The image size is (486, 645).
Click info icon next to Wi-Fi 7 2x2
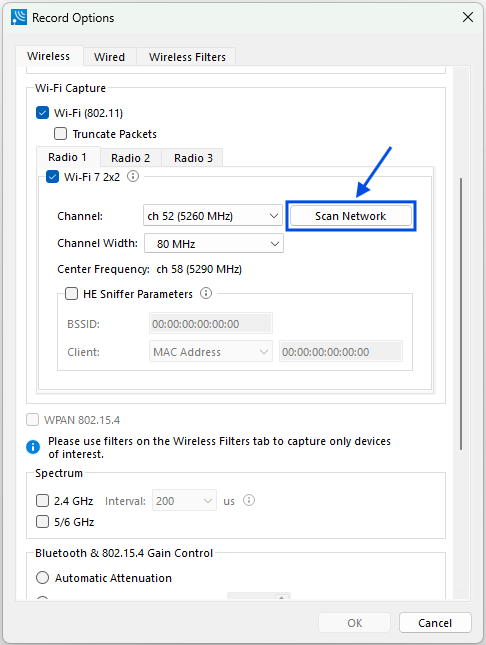[x=133, y=176]
